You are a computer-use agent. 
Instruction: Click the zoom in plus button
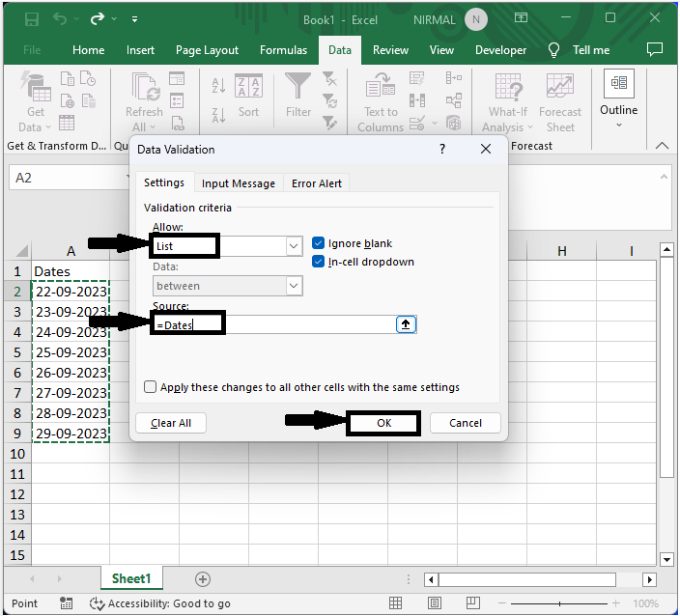click(615, 603)
